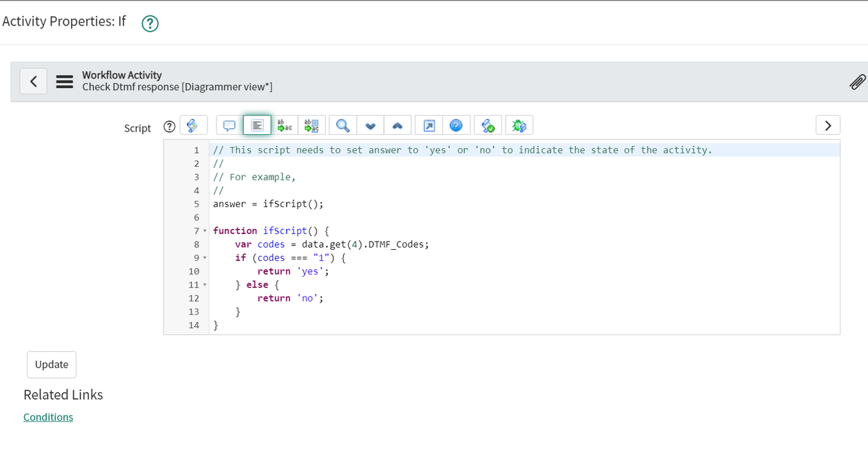This screenshot has height=468, width=868.
Task: Toggle the syntax editor icon
Action: coord(193,125)
